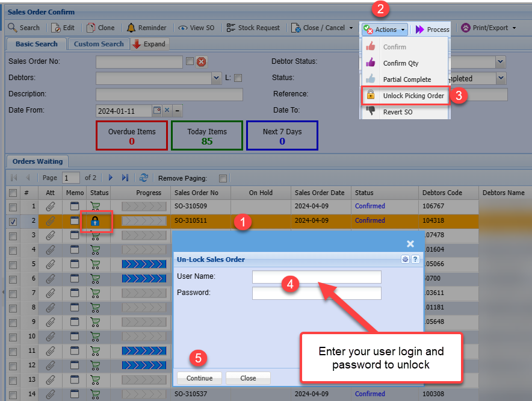The width and height of the screenshot is (532, 401).
Task: Click cart status icon in row 1
Action: (95, 206)
